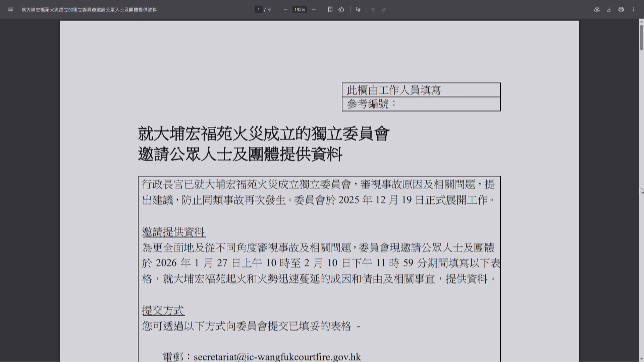Open the sidebar hamburger menu

click(x=11, y=9)
